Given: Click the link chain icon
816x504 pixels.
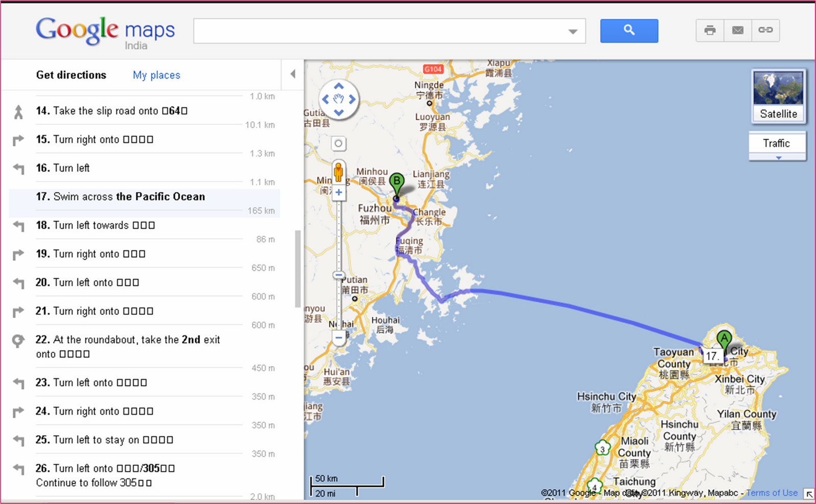Looking at the screenshot, I should tap(765, 30).
